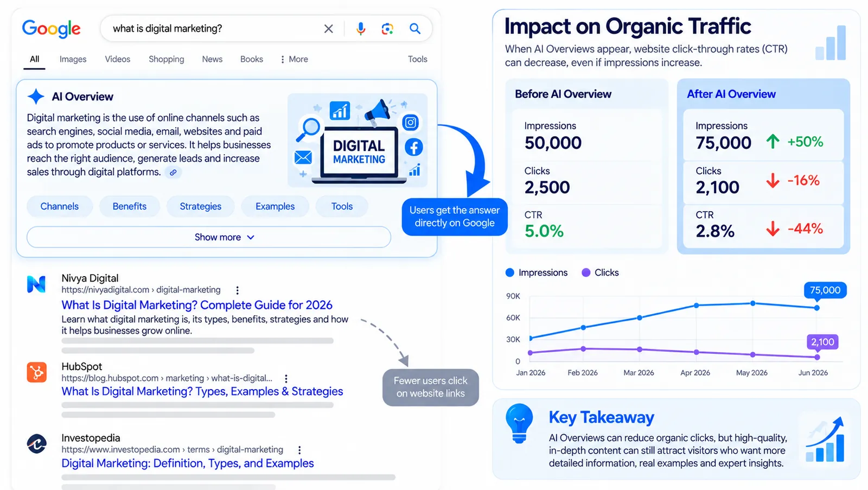The height and width of the screenshot is (490, 868).
Task: Switch to the Images tab
Action: 73,59
